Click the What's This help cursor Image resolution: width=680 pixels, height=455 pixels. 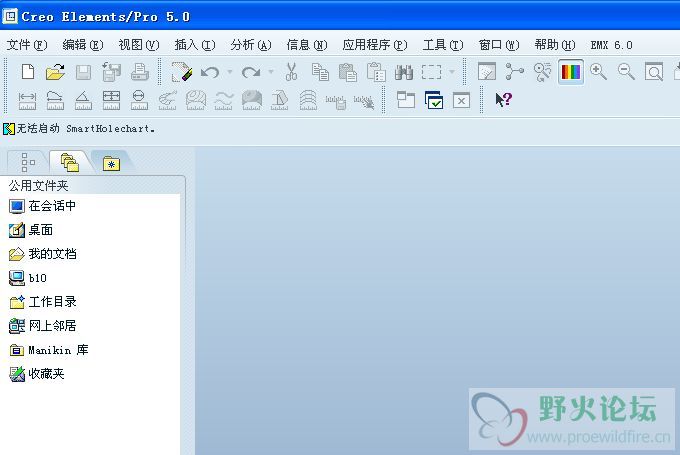coord(503,100)
